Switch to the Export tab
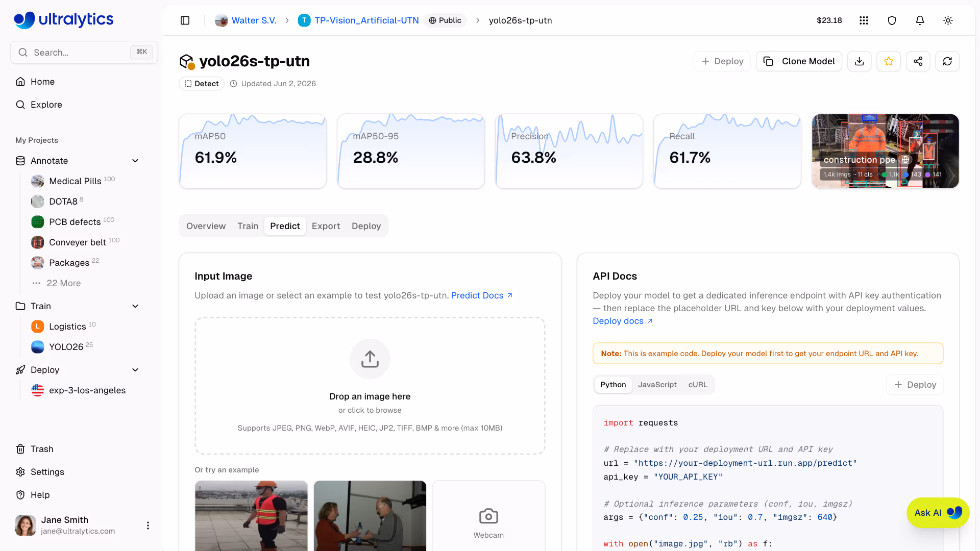This screenshot has width=980, height=551. [x=326, y=226]
